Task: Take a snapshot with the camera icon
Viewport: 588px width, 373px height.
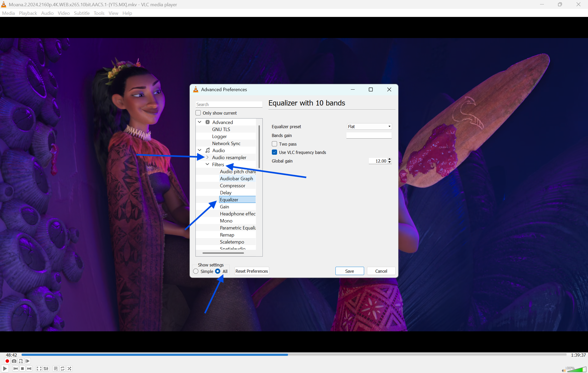Action: click(14, 361)
